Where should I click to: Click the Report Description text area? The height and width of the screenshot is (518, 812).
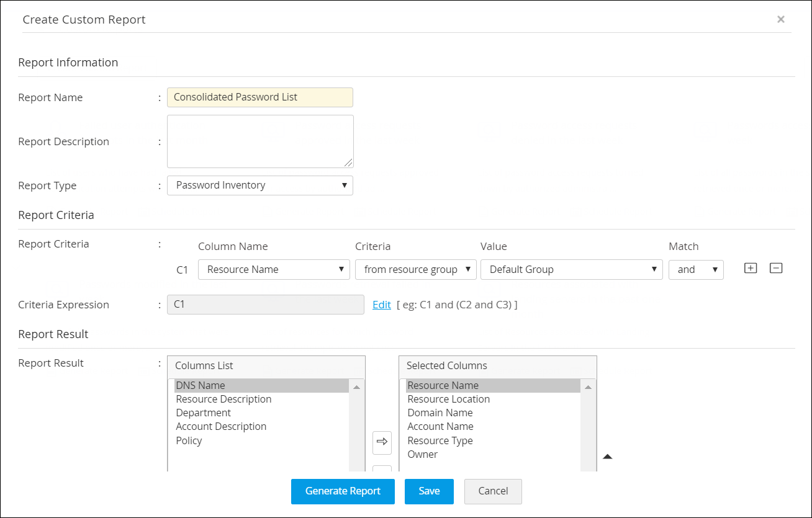point(259,141)
